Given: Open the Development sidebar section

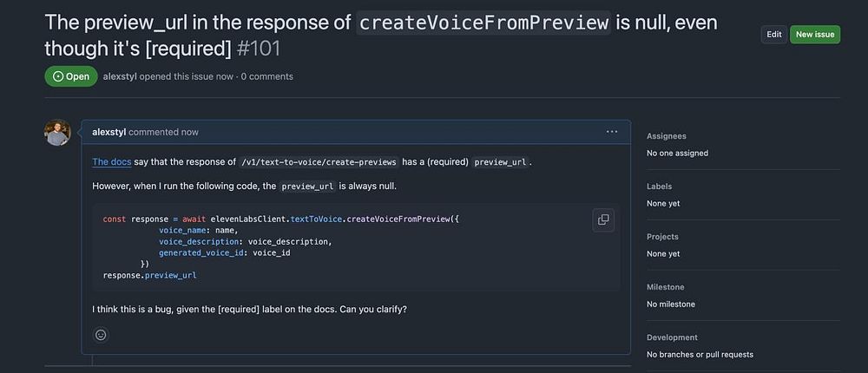Looking at the screenshot, I should point(672,337).
